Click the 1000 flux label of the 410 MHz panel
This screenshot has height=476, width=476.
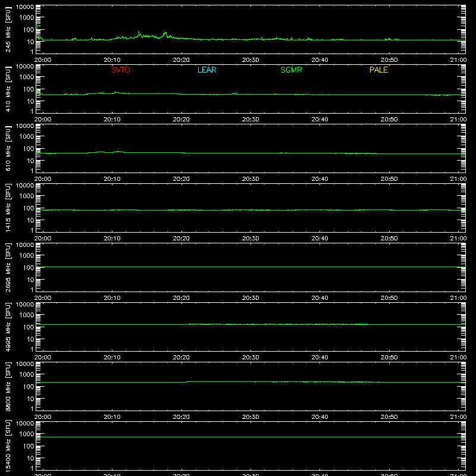27,77
